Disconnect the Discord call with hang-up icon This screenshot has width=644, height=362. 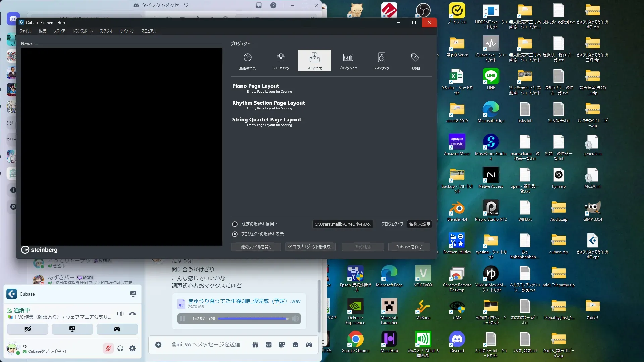[x=132, y=314]
